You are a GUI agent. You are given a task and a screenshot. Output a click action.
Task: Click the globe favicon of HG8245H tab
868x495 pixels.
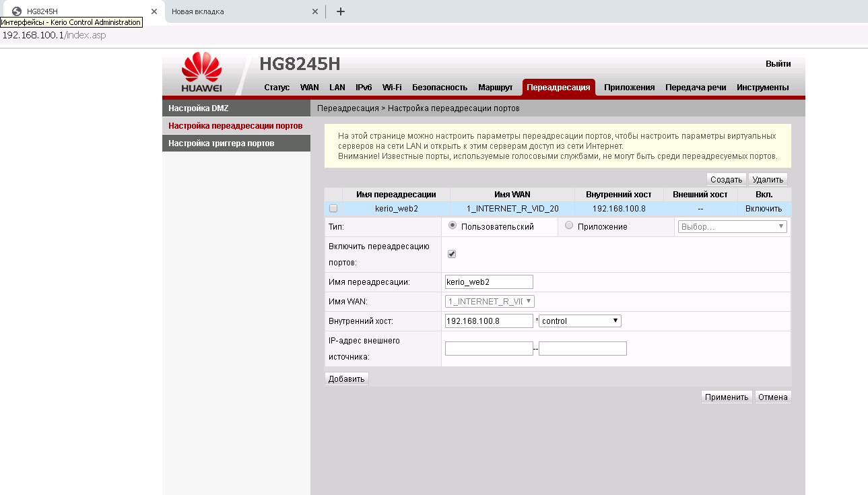tap(17, 11)
